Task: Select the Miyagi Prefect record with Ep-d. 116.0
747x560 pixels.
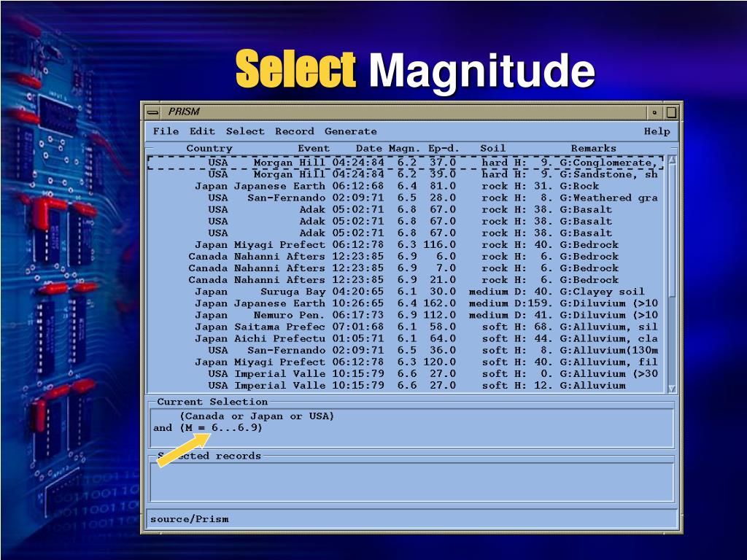Action: [406, 245]
